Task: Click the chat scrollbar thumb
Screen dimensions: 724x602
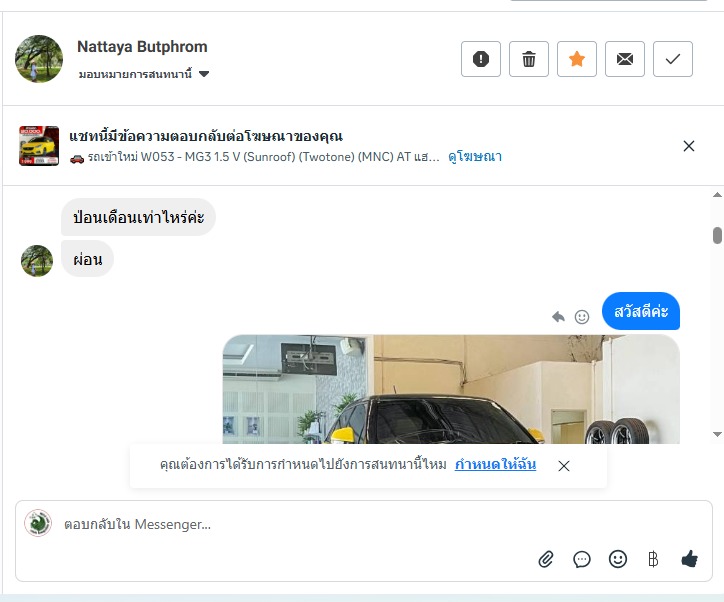Action: pyautogui.click(x=717, y=235)
